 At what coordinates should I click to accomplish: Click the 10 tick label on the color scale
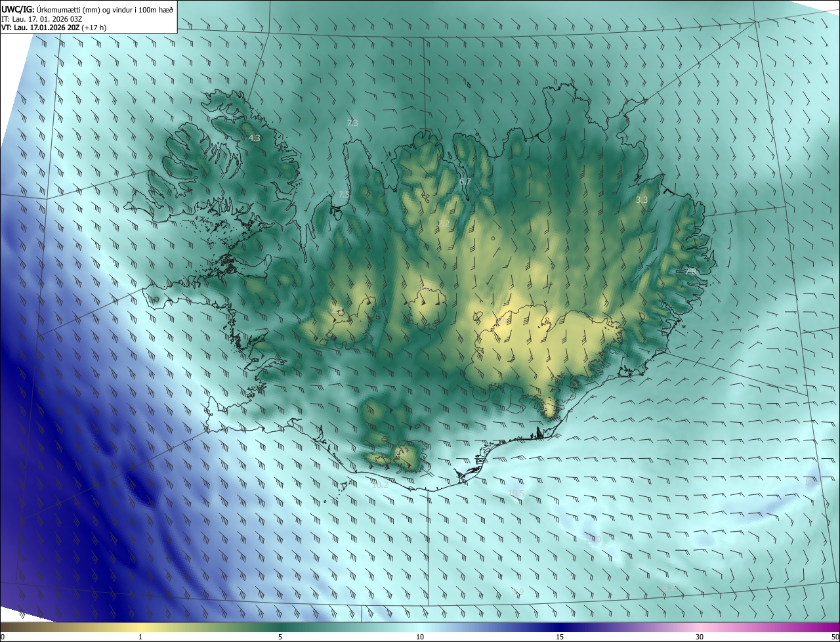pos(420,637)
